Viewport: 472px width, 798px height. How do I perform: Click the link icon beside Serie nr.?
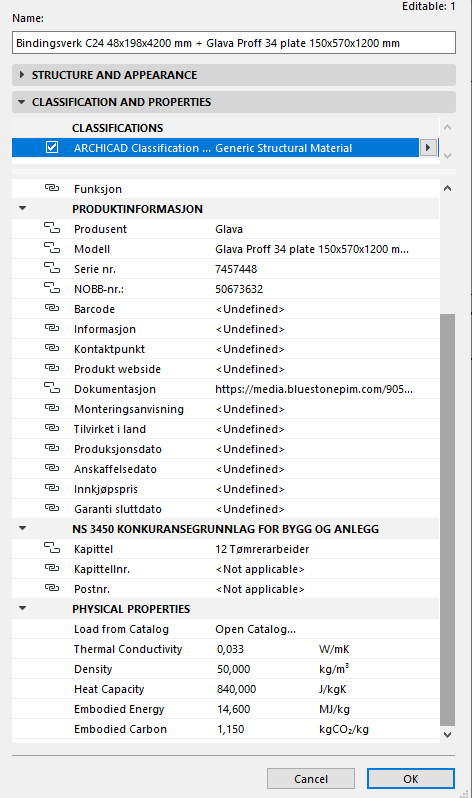click(x=51, y=268)
